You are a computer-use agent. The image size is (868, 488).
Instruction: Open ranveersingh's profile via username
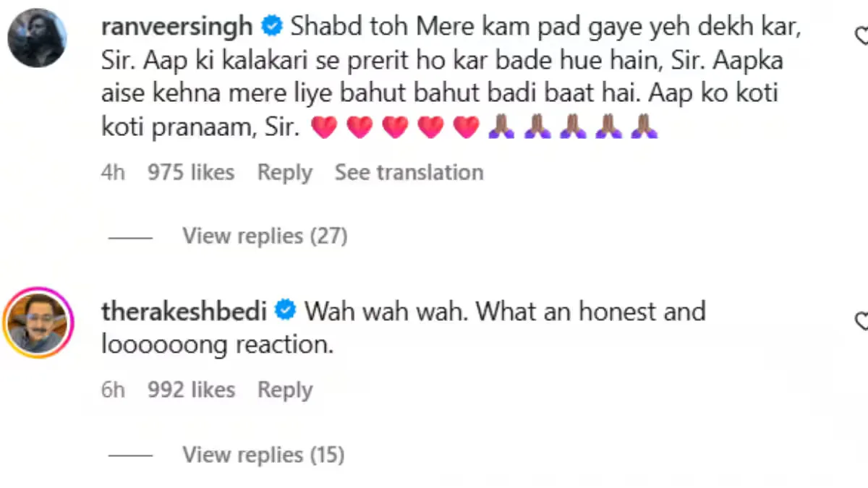point(176,25)
